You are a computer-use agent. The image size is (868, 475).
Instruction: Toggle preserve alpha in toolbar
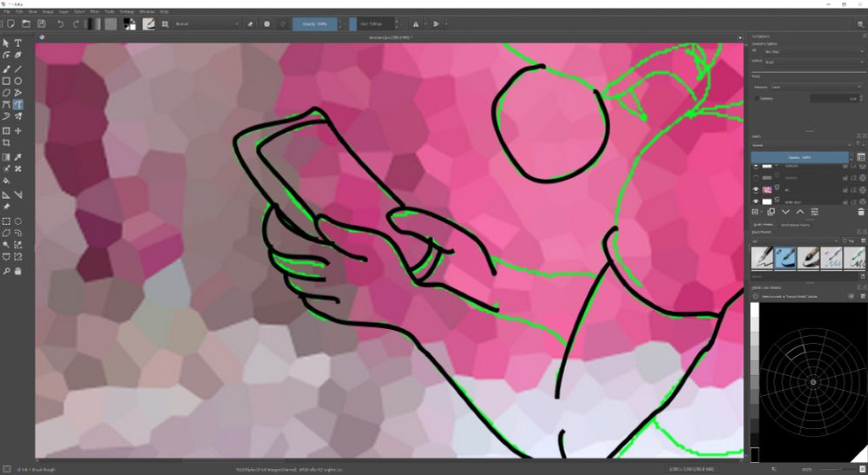pyautogui.click(x=266, y=23)
